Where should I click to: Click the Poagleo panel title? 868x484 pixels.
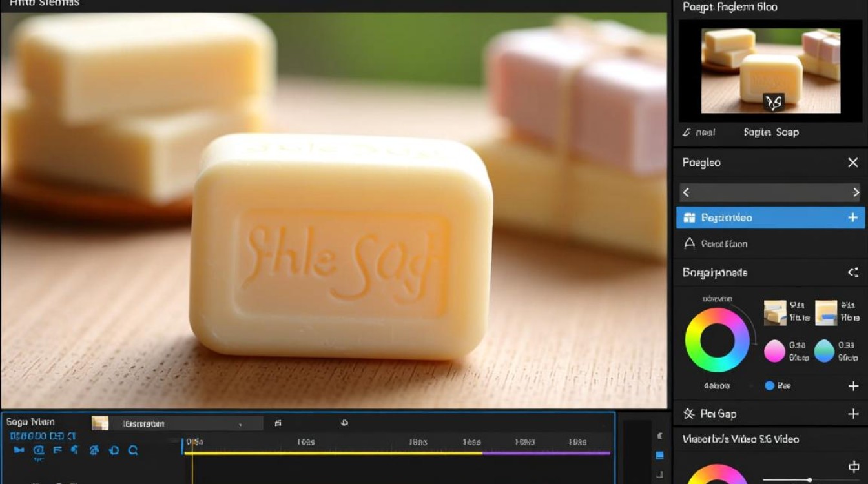[701, 163]
